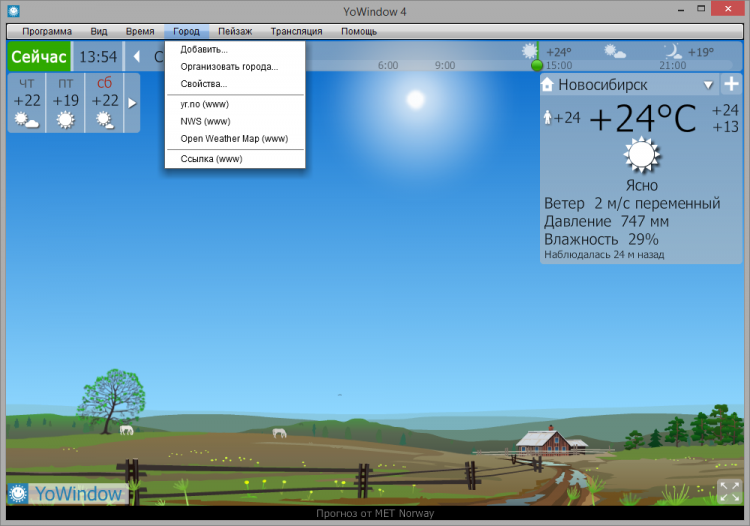Screen dimensions: 750x526
Task: Open the Программа menu
Action: tap(47, 32)
